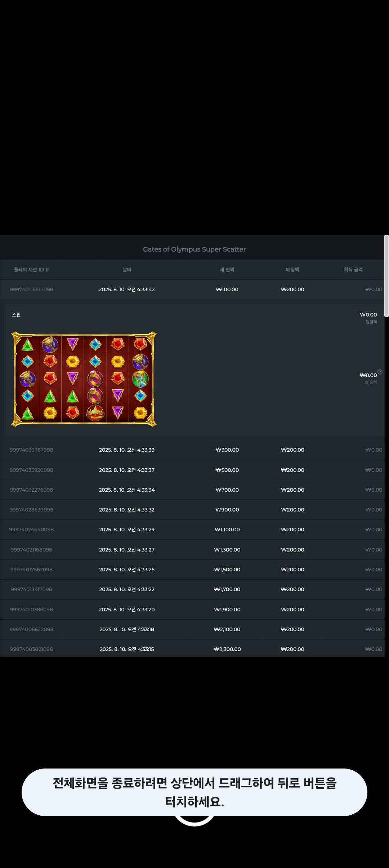This screenshot has width=389, height=868.
Task: Select the 새 잔액 column header
Action: pyautogui.click(x=227, y=270)
